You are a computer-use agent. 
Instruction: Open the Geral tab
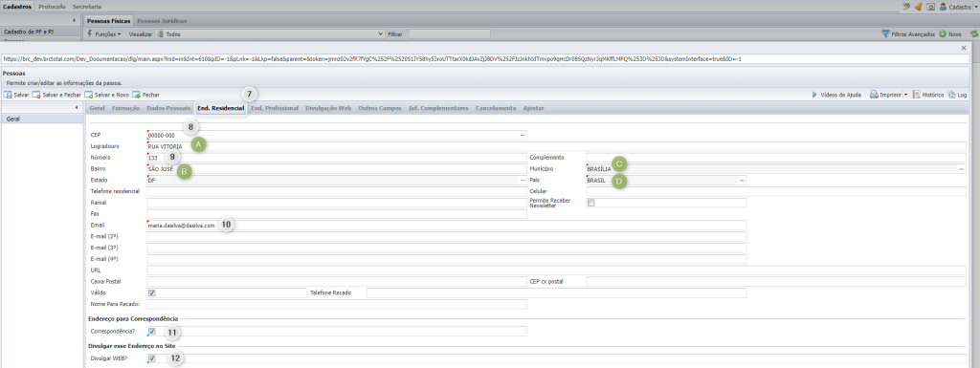pyautogui.click(x=97, y=108)
